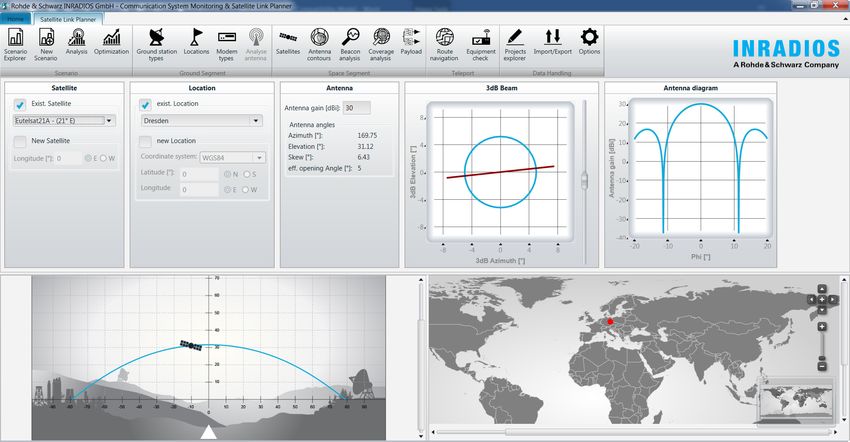Click the Azimuth value 169.75
The width and height of the screenshot is (850, 442).
coord(367,136)
